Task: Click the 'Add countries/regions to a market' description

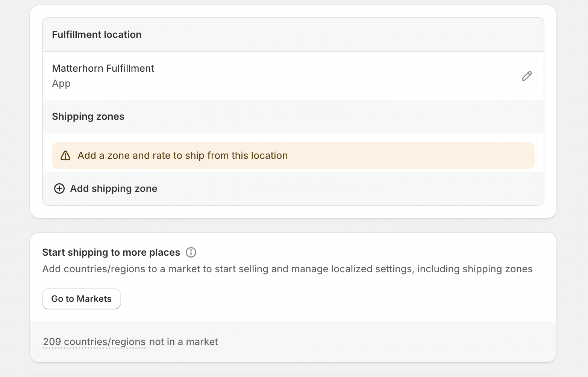Action: click(x=287, y=269)
